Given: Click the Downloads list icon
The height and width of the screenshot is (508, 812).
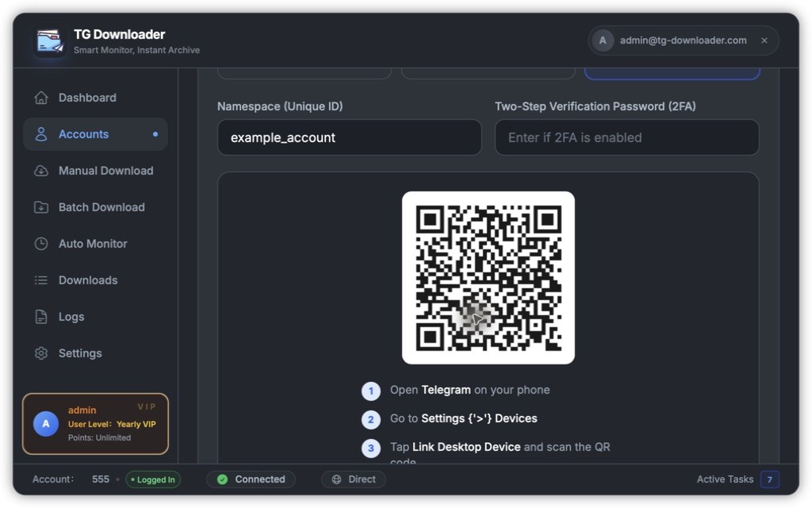Looking at the screenshot, I should pos(41,280).
